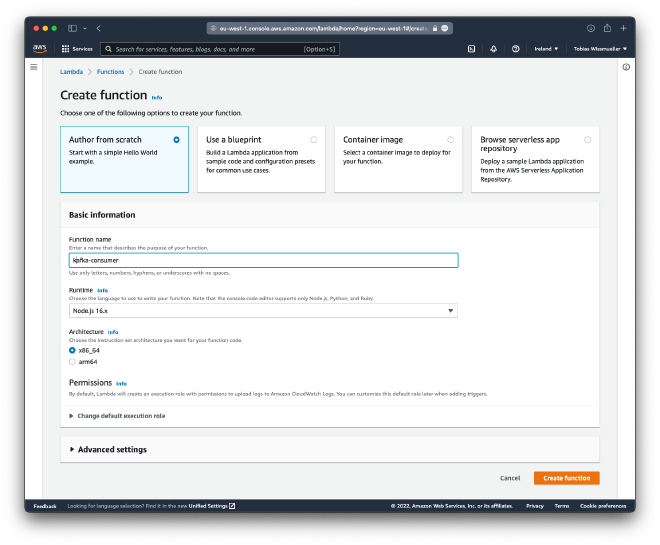Viewport: 660px width, 545px height.
Task: Select the Author from scratch option
Action: [x=176, y=140]
